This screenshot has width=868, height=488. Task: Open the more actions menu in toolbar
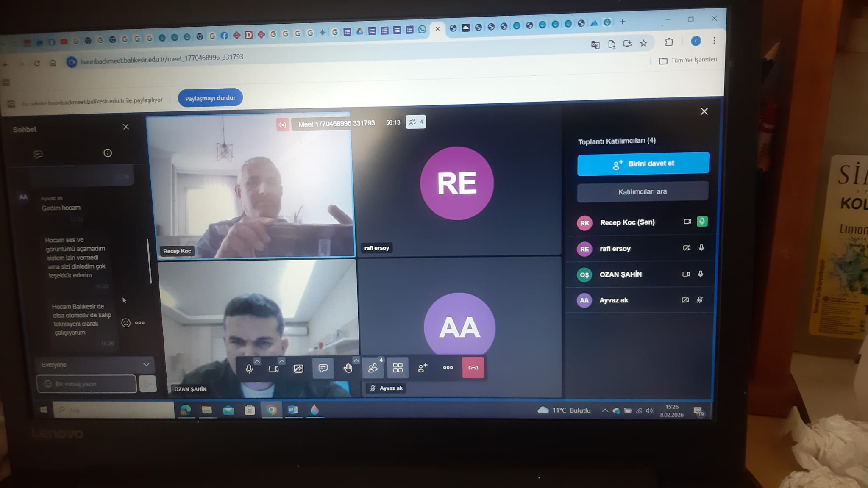click(x=448, y=367)
